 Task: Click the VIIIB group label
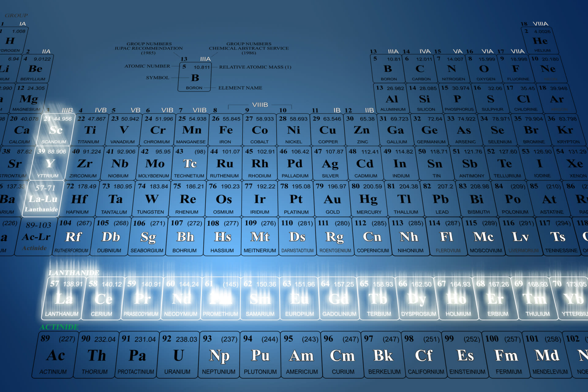260,105
